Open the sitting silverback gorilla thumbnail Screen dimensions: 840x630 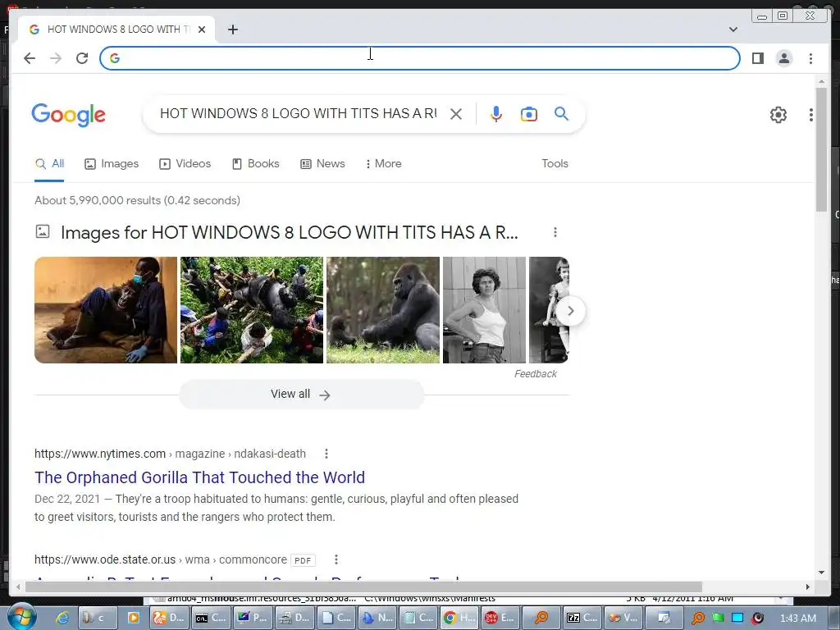(x=383, y=310)
